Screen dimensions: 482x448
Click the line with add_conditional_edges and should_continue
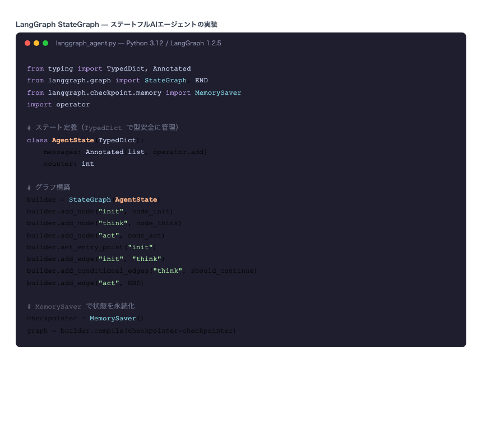(142, 271)
